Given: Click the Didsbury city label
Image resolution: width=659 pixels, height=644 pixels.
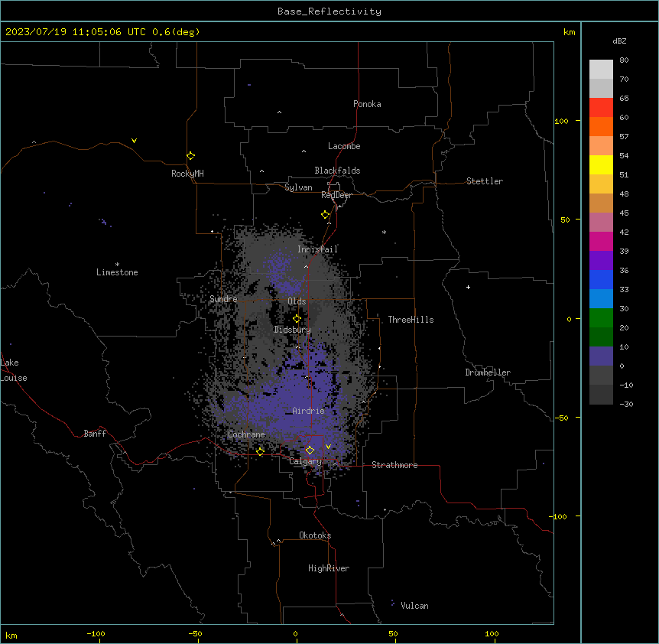Looking at the screenshot, I should point(292,330).
